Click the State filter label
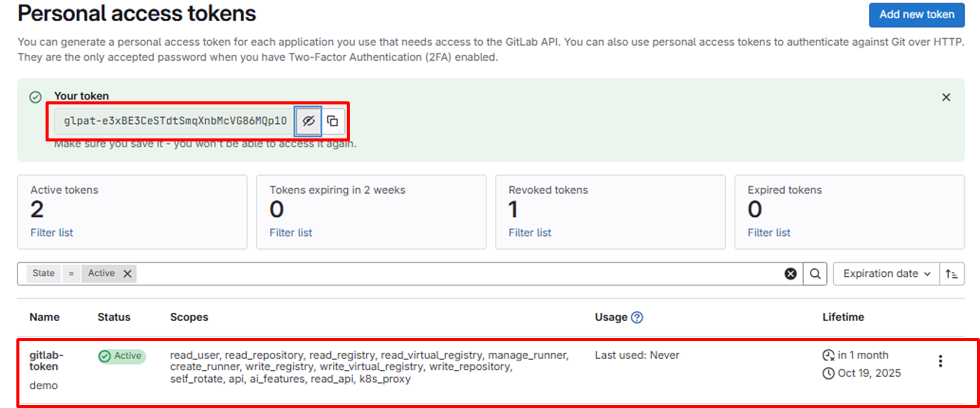This screenshot has height=408, width=980. tap(44, 273)
